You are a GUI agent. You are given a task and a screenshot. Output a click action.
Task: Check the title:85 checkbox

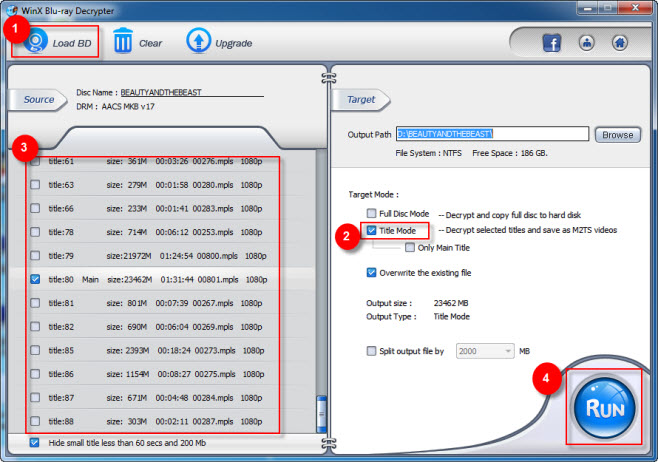coord(35,350)
